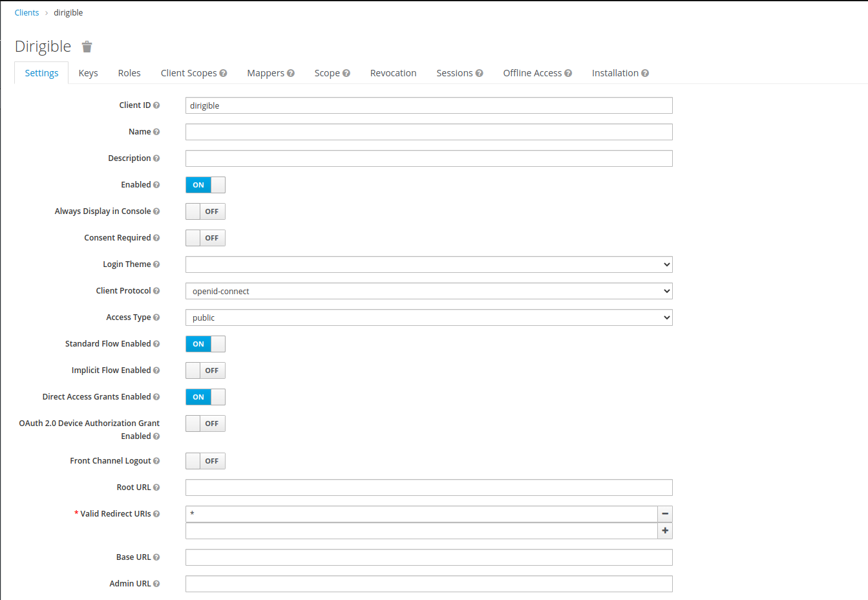Screen dimensions: 868x600
Task: Show help for Standard Flow Enabled
Action: 156,344
